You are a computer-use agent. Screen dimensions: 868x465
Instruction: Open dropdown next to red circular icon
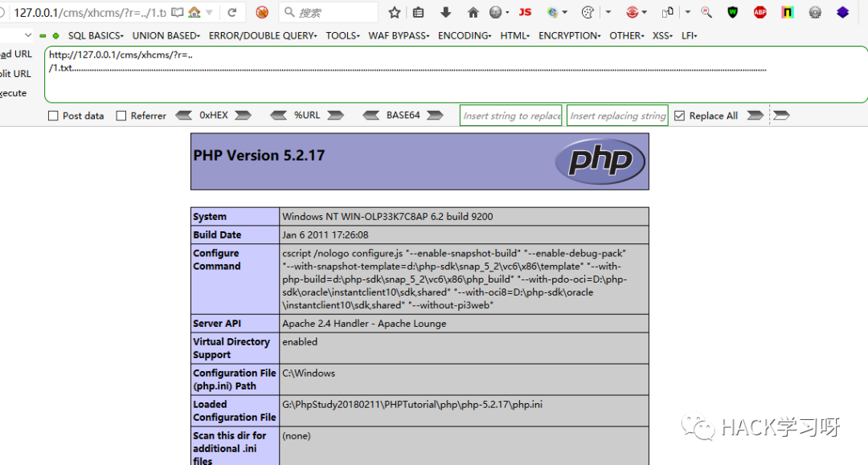(x=645, y=12)
